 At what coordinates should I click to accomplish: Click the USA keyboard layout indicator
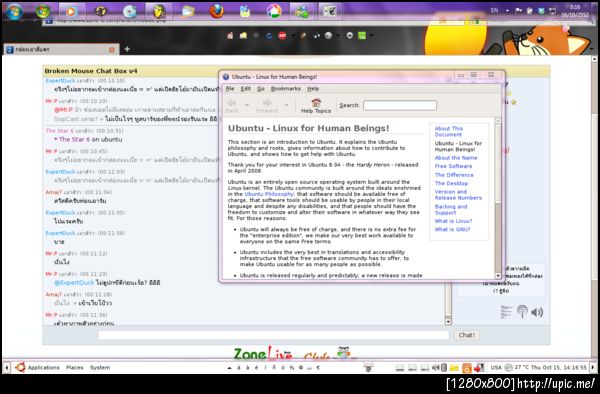click(x=496, y=368)
